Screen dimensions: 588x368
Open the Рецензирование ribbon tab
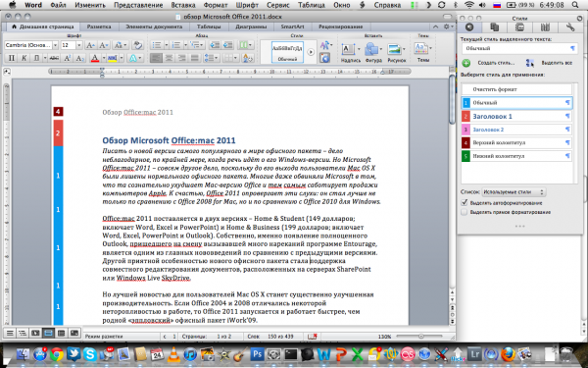340,26
